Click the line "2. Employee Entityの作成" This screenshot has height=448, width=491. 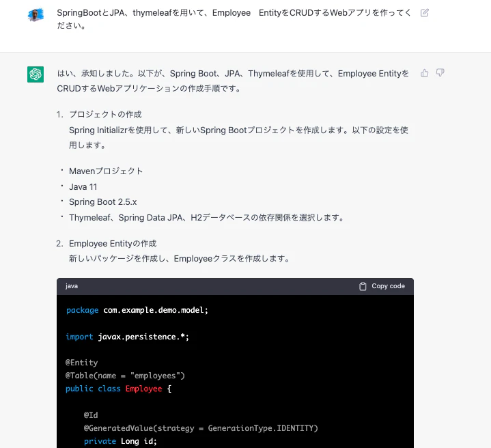(x=107, y=244)
